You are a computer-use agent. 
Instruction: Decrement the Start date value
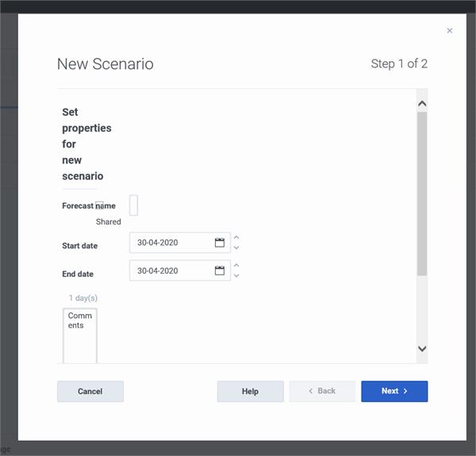[x=236, y=247]
